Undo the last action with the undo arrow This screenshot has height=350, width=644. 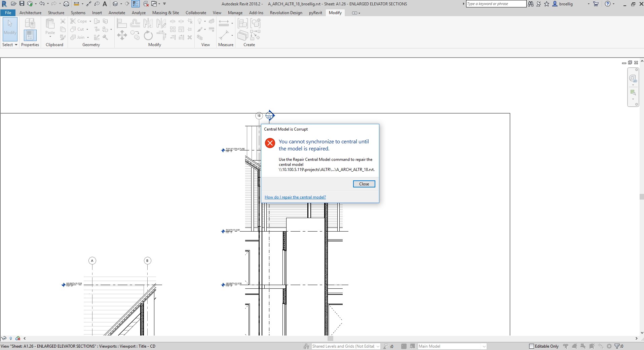coord(42,4)
